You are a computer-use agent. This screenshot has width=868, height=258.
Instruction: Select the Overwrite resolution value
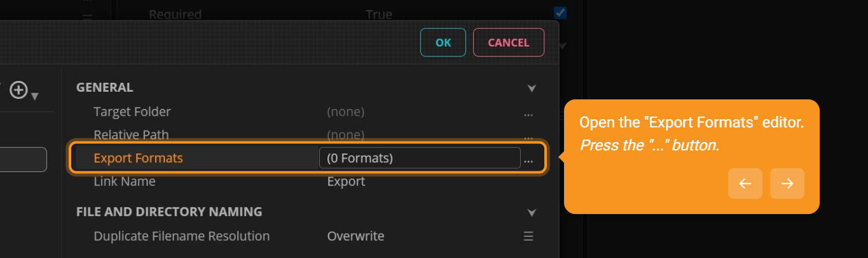pos(355,236)
